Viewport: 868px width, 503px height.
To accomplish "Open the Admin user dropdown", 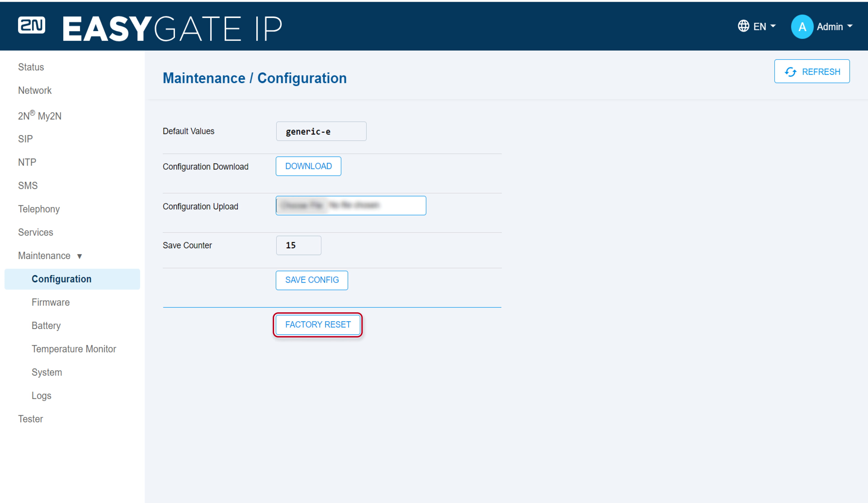I will tap(822, 27).
